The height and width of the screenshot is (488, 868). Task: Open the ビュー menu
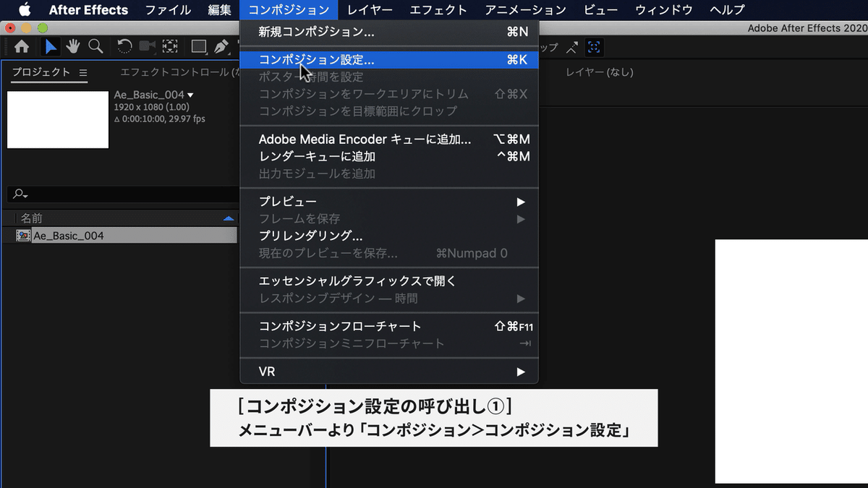pyautogui.click(x=601, y=10)
